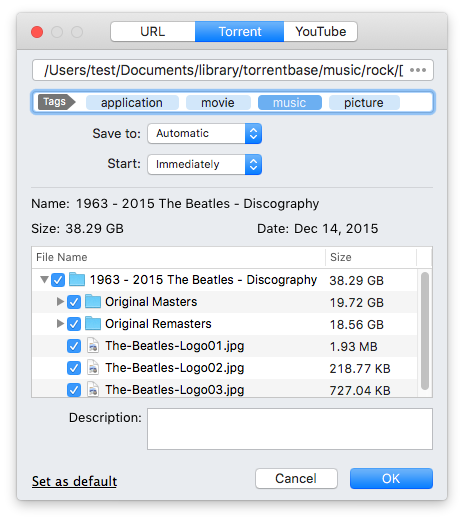The image size is (464, 521).
Task: Click the Description text field
Action: point(290,429)
